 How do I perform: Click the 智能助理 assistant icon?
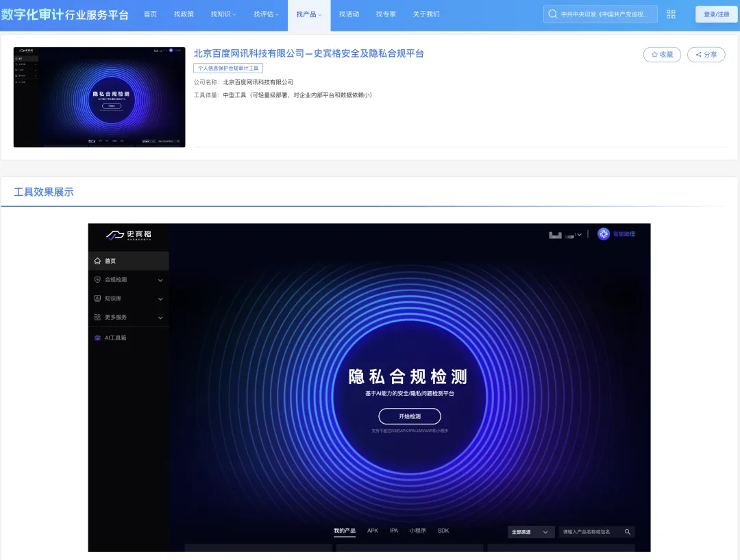pos(604,234)
